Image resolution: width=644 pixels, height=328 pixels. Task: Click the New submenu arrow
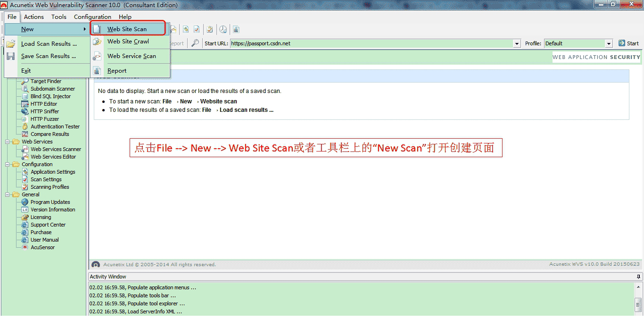pyautogui.click(x=84, y=29)
